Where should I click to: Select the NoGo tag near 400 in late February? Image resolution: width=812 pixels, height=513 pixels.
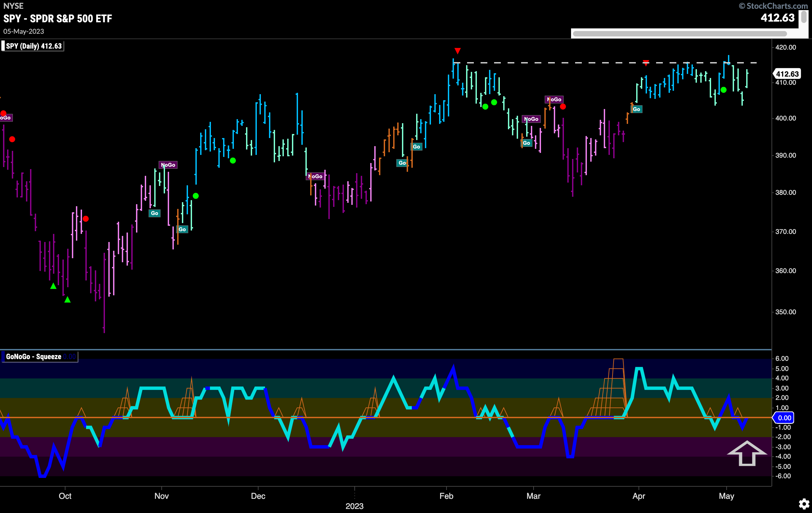coord(531,119)
